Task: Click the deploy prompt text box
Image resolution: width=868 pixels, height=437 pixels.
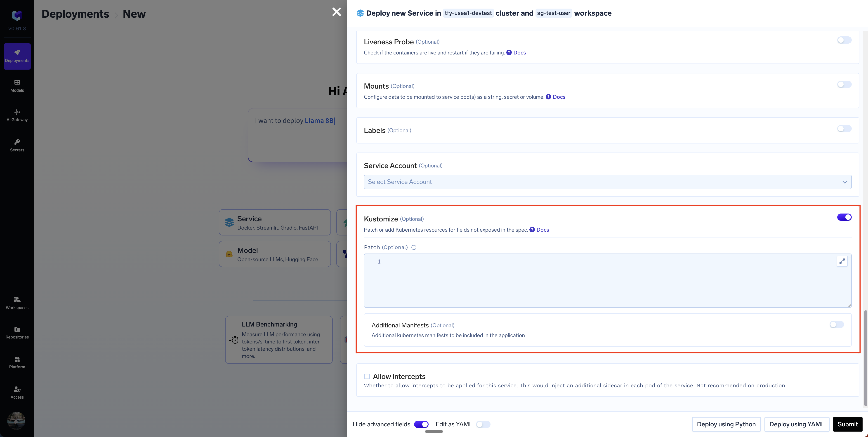Action: pyautogui.click(x=297, y=135)
